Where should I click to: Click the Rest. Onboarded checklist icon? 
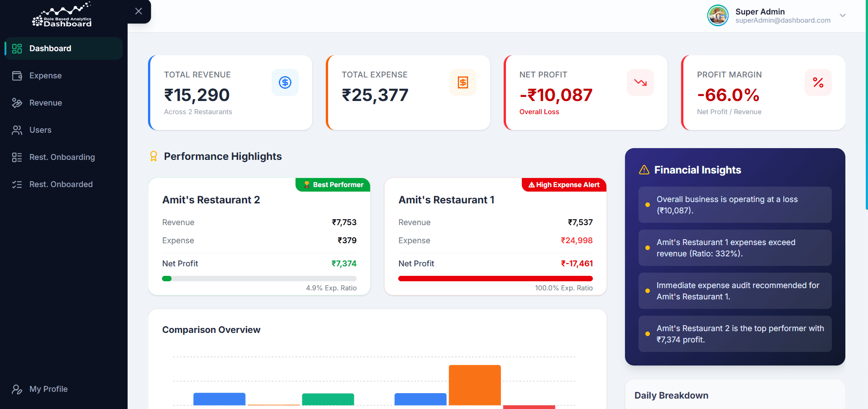coord(17,184)
